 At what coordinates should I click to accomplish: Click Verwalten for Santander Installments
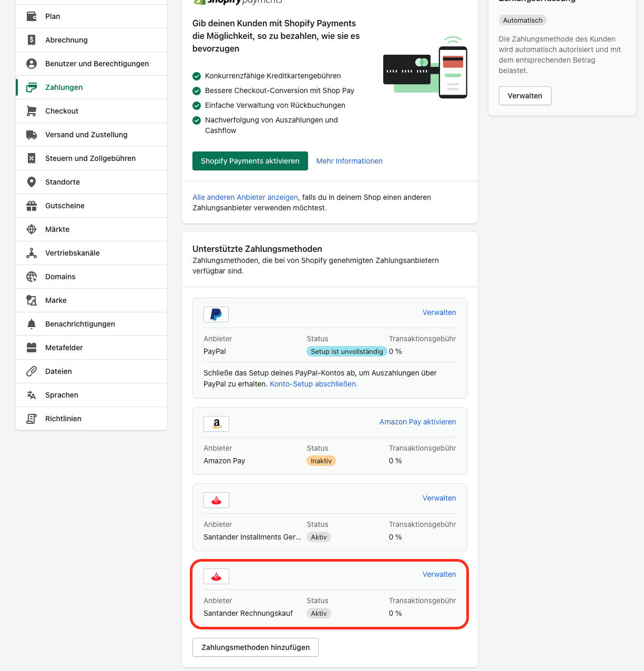[x=439, y=498]
